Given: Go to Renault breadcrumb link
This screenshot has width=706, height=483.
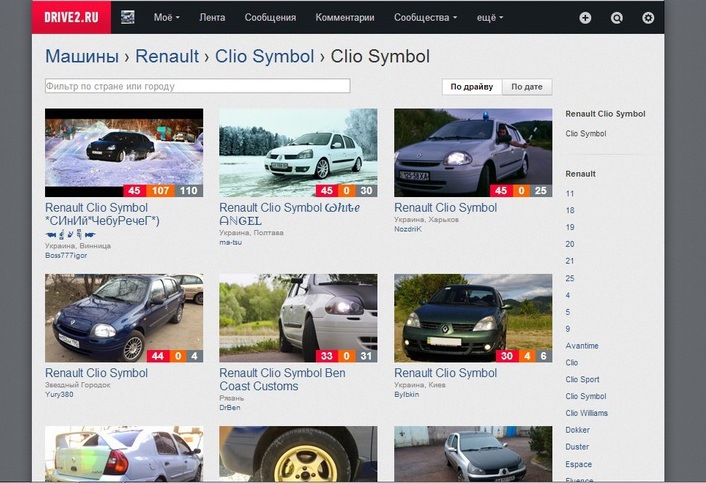Looking at the screenshot, I should [x=167, y=56].
